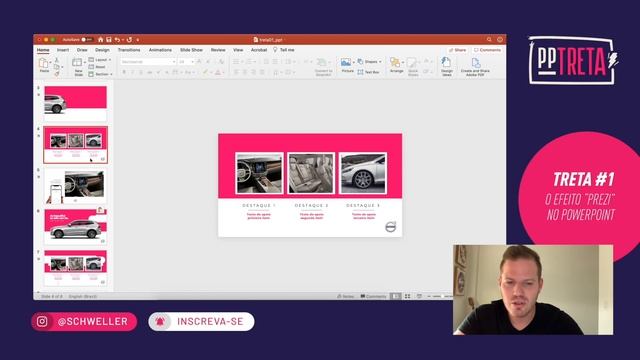Click the car wheel photo on slide
Screen dimensions: 640x360
pyautogui.click(x=363, y=173)
